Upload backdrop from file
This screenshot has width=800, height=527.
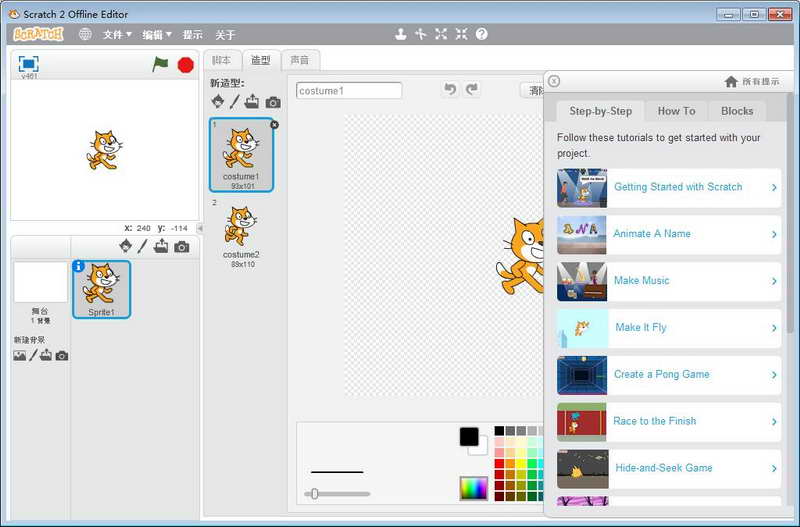point(46,355)
